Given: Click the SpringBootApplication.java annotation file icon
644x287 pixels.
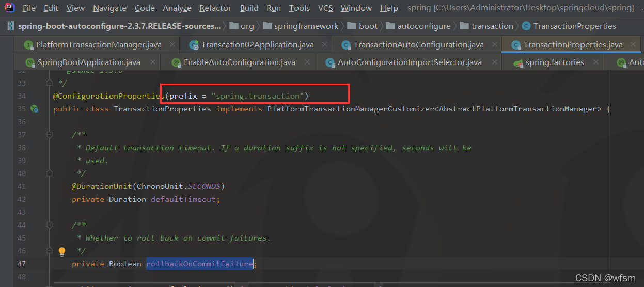Looking at the screenshot, I should [30, 62].
